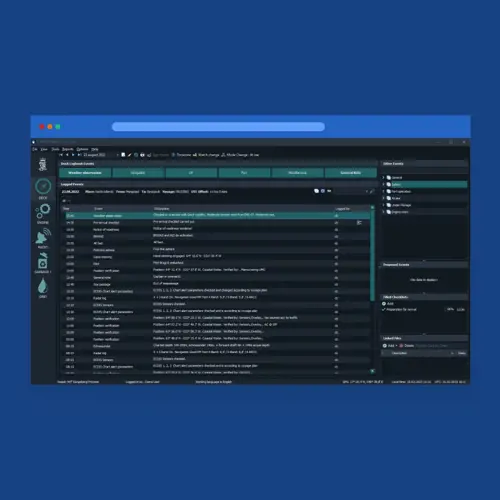
Task: Go to previous day arrow
Action: [x=67, y=155]
